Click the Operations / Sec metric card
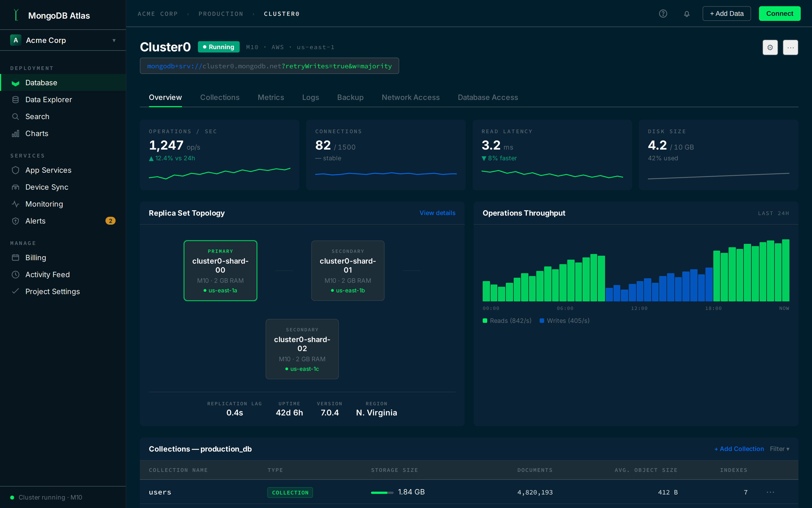This screenshot has height=508, width=812. (219, 155)
